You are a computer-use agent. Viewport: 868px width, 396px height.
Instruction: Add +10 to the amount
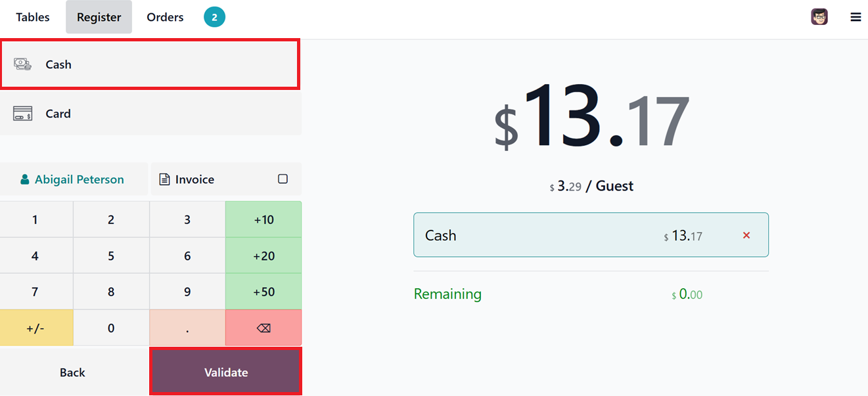click(x=263, y=219)
